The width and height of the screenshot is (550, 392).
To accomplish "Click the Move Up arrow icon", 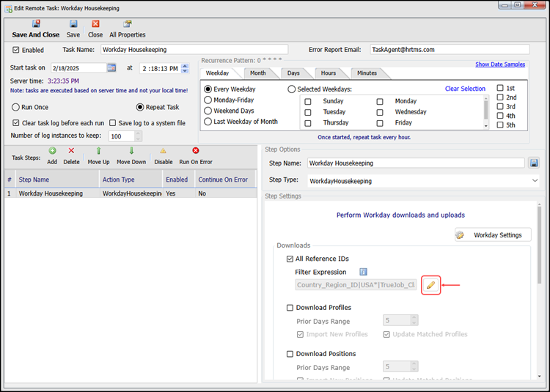I will click(x=98, y=151).
